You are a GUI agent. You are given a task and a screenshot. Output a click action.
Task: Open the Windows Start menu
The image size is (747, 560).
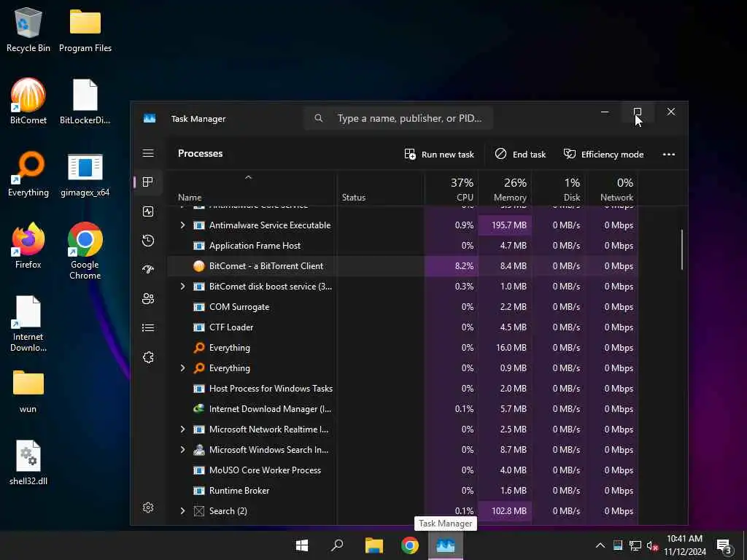pos(302,545)
